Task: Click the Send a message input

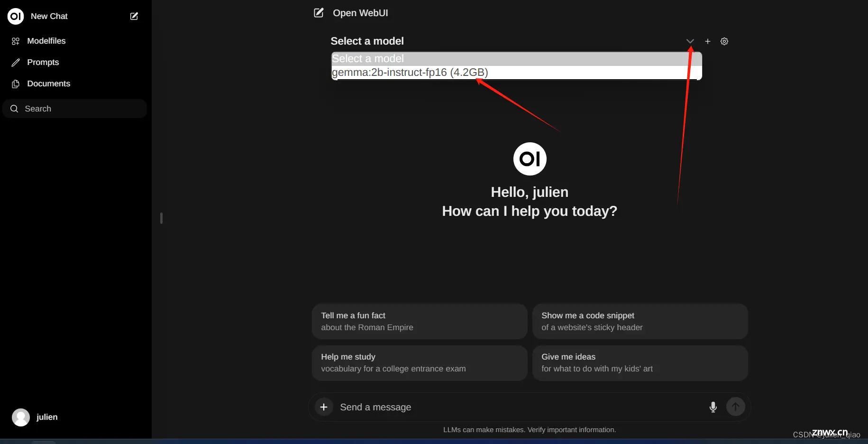Action: pyautogui.click(x=519, y=407)
